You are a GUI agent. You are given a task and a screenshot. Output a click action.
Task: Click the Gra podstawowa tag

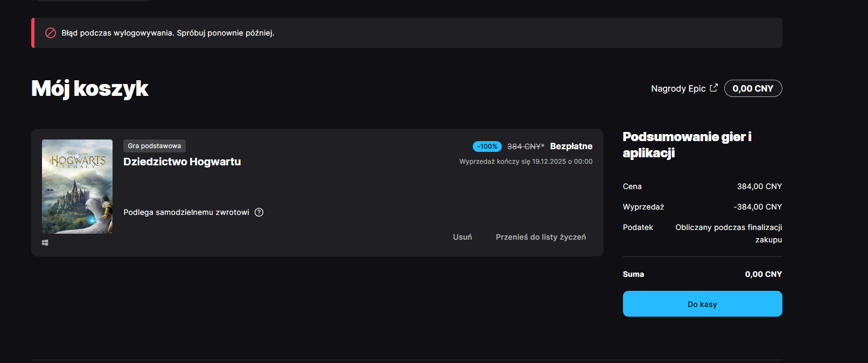pos(155,146)
